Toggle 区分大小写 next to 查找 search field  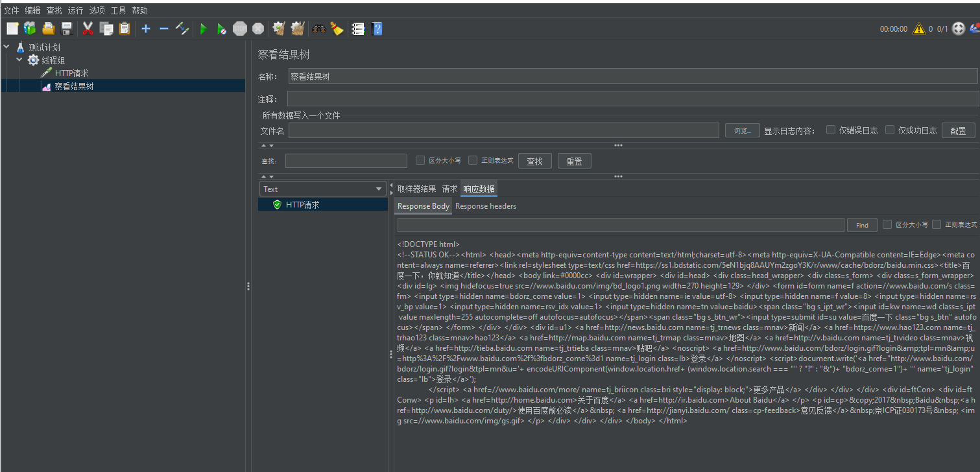pos(420,160)
